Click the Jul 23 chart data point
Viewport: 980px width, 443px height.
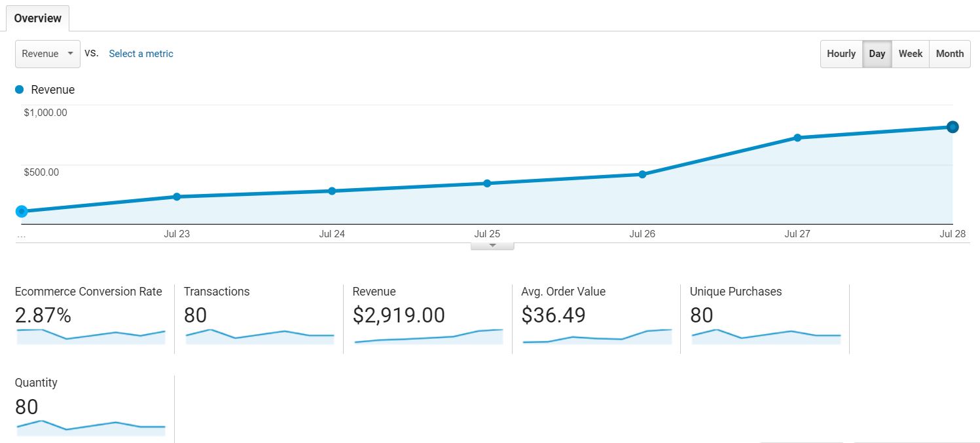[177, 197]
